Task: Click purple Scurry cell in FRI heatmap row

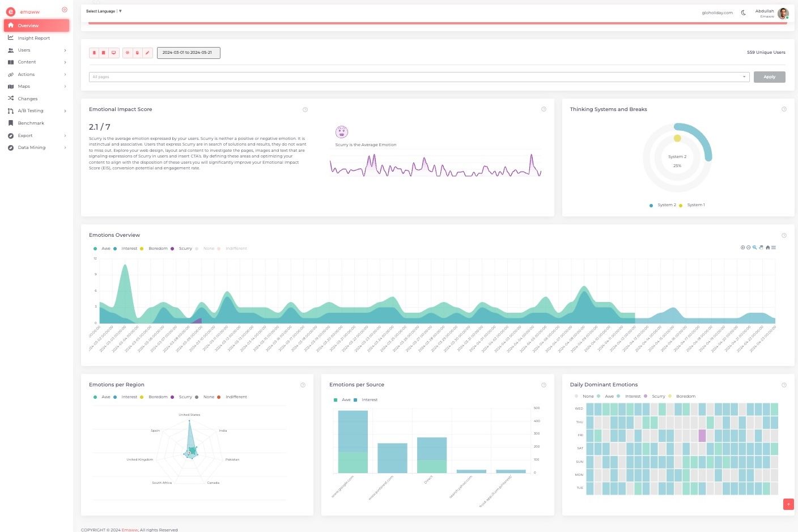Action: tap(702, 435)
